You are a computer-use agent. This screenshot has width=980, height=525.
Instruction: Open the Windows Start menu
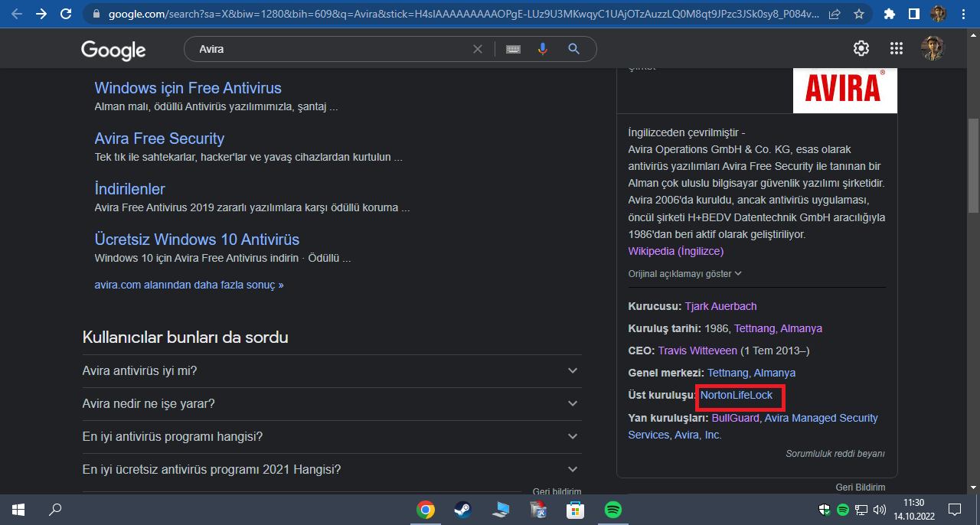point(18,509)
